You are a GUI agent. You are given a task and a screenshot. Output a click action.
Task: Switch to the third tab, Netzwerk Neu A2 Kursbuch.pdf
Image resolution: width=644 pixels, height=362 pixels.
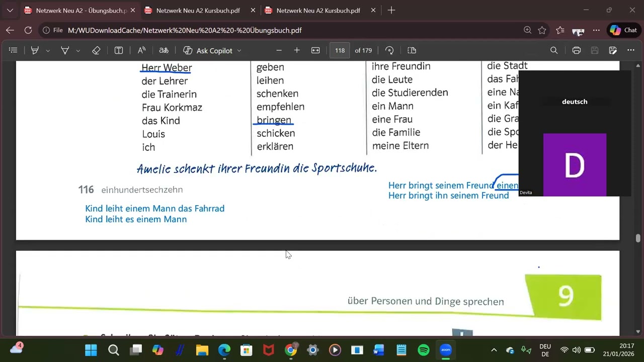(x=318, y=10)
